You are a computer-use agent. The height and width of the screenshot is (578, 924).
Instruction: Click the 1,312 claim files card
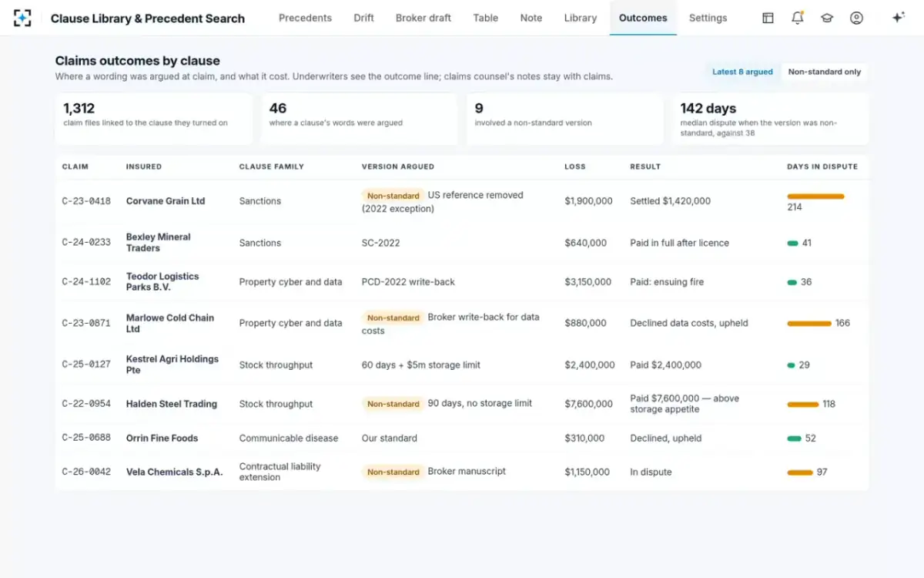[x=153, y=119]
